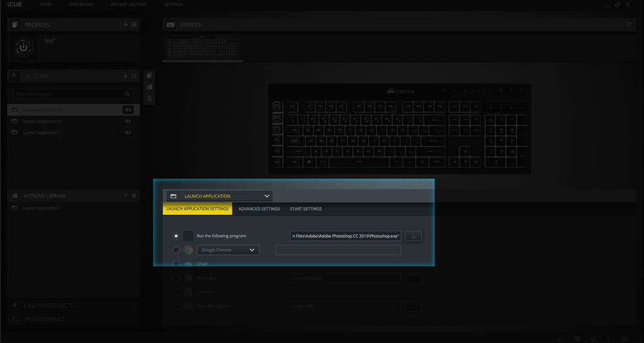This screenshot has width=644, height=343.
Task: Click the G2 macro key on keyboard image
Action: (276, 117)
